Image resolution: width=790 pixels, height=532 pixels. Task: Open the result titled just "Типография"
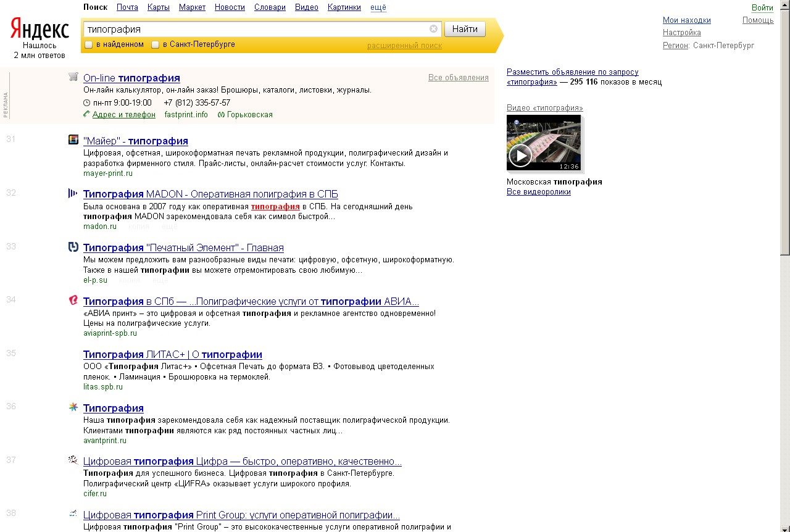point(114,409)
